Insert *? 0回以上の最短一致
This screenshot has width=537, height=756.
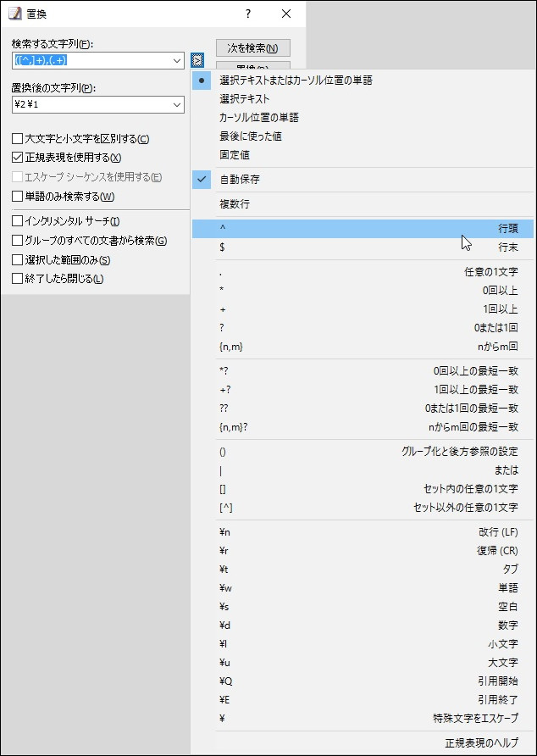point(363,371)
